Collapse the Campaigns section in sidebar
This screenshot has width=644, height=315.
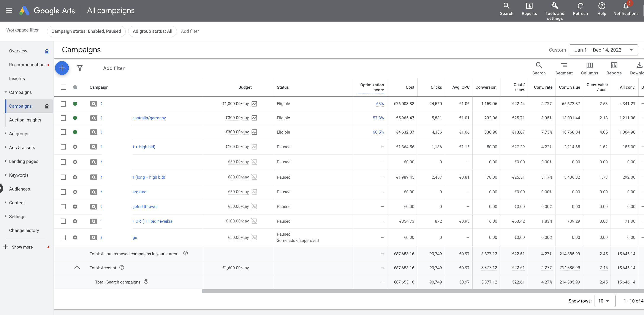(x=5, y=92)
